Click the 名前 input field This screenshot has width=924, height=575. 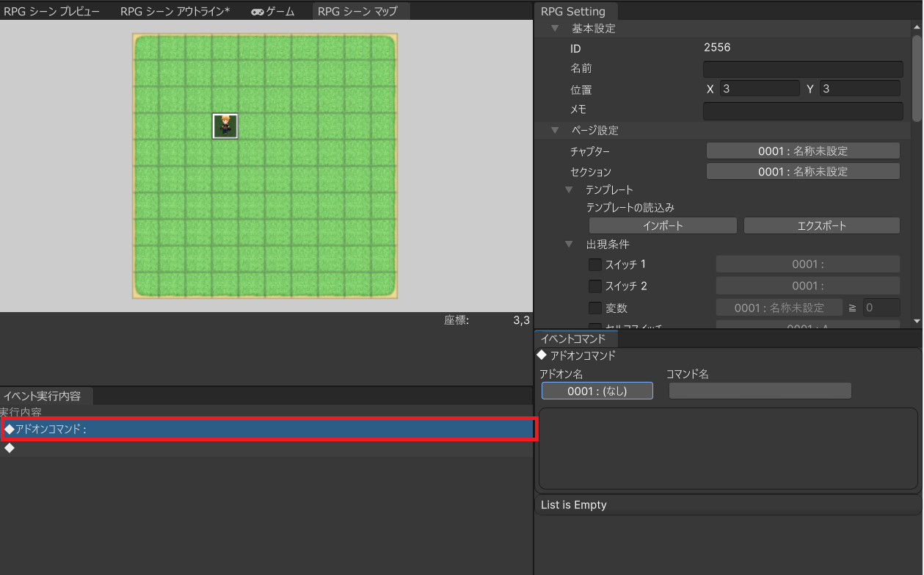click(802, 69)
